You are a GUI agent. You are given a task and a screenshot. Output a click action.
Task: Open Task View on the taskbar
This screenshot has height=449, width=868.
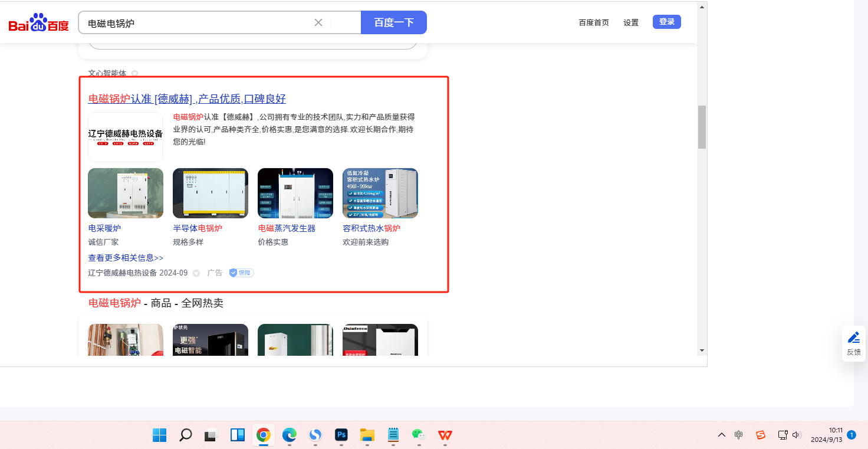(211, 435)
